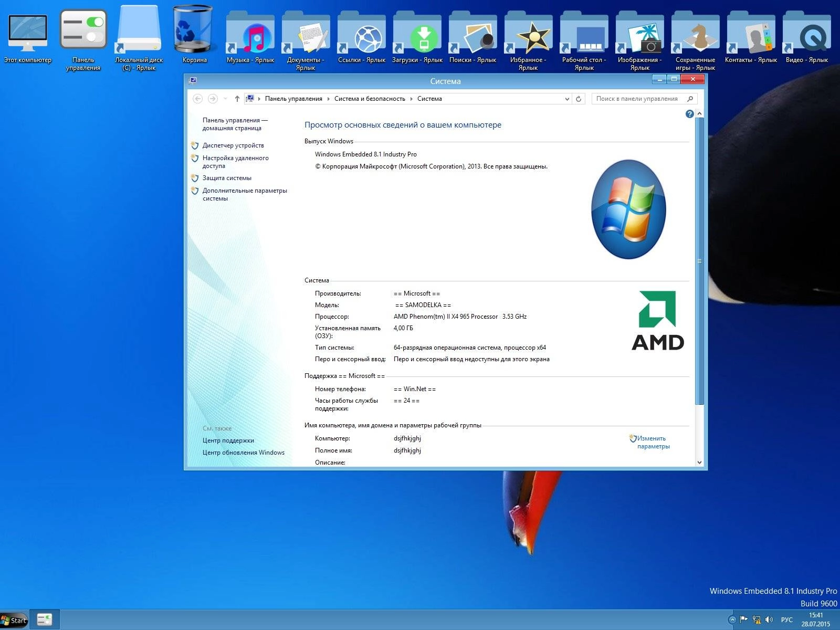Select 'Панель управления' breadcrumb
Screen dimensions: 840x630
[x=293, y=99]
